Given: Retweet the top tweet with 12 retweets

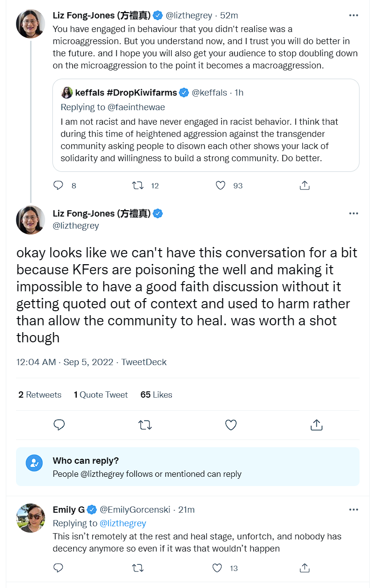Looking at the screenshot, I should tap(138, 185).
